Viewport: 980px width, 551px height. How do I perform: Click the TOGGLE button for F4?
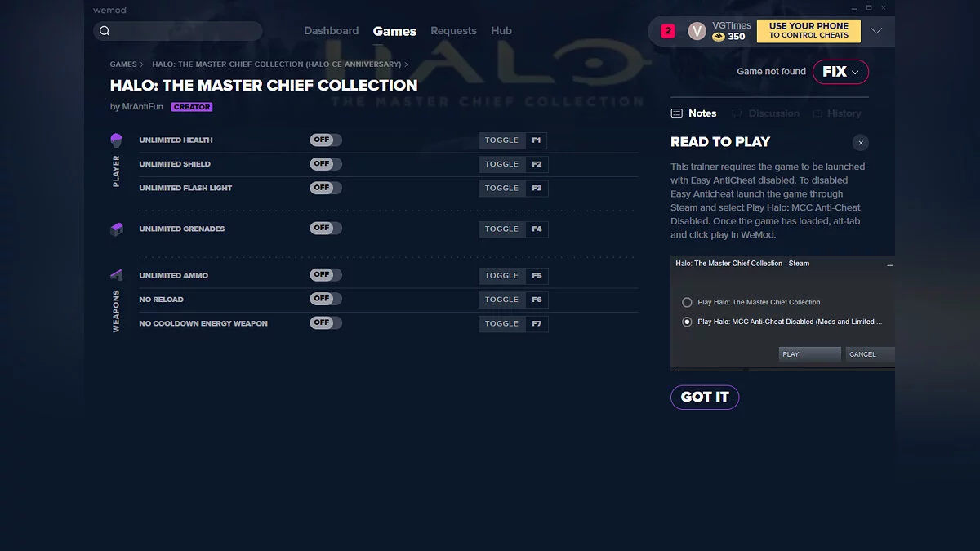[x=501, y=229]
